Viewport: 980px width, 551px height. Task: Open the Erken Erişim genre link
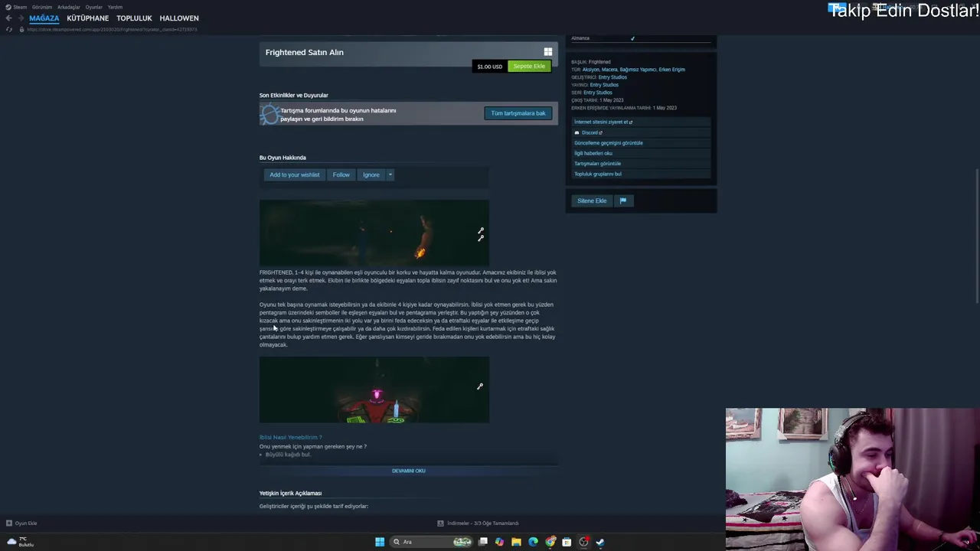click(672, 70)
